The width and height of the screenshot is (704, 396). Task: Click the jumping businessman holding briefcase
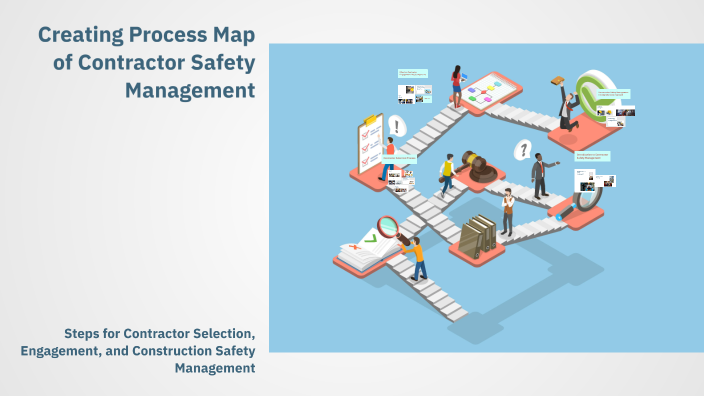coord(566,105)
